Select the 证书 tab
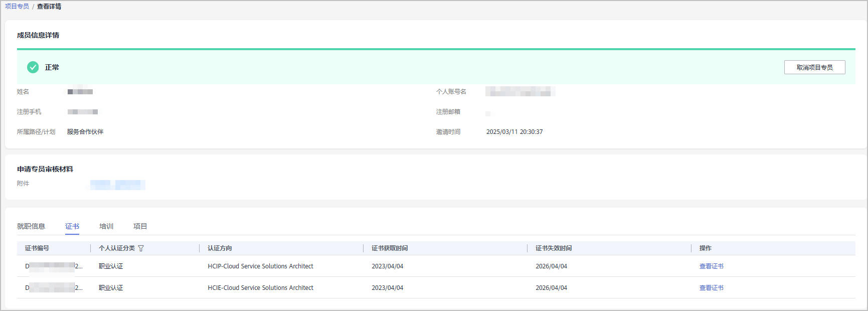The height and width of the screenshot is (311, 868). (x=72, y=226)
